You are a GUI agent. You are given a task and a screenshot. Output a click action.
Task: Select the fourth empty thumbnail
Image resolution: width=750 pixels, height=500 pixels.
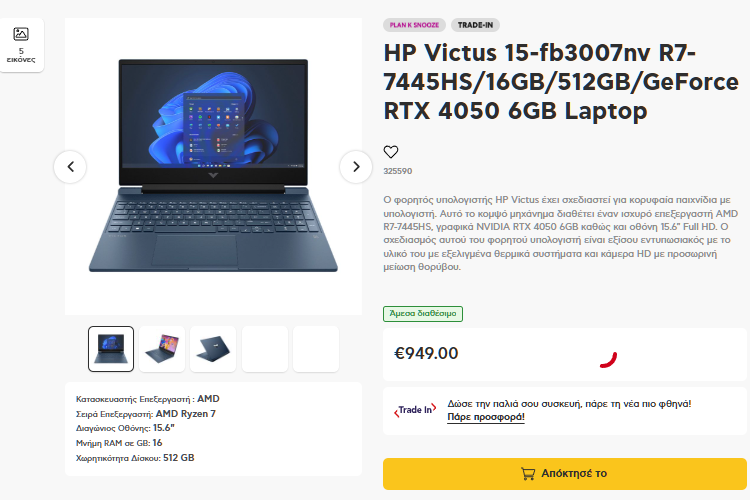pos(265,349)
